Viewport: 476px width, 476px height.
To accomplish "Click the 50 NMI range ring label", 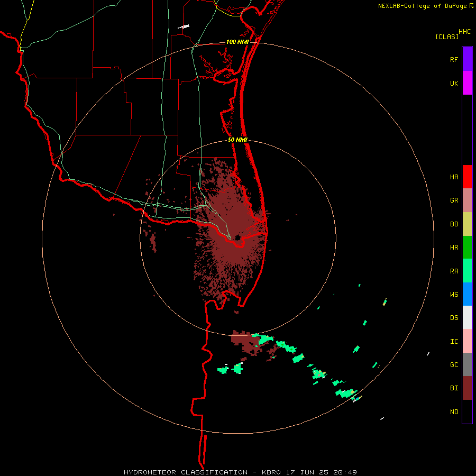I will [237, 140].
